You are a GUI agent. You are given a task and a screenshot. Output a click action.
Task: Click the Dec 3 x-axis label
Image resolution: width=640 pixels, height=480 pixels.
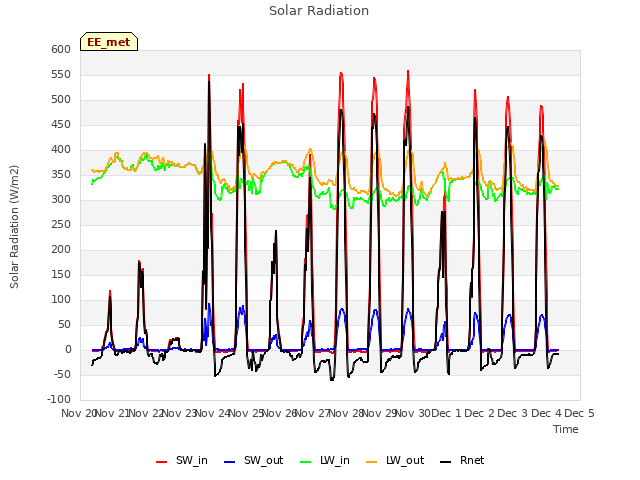click(513, 413)
